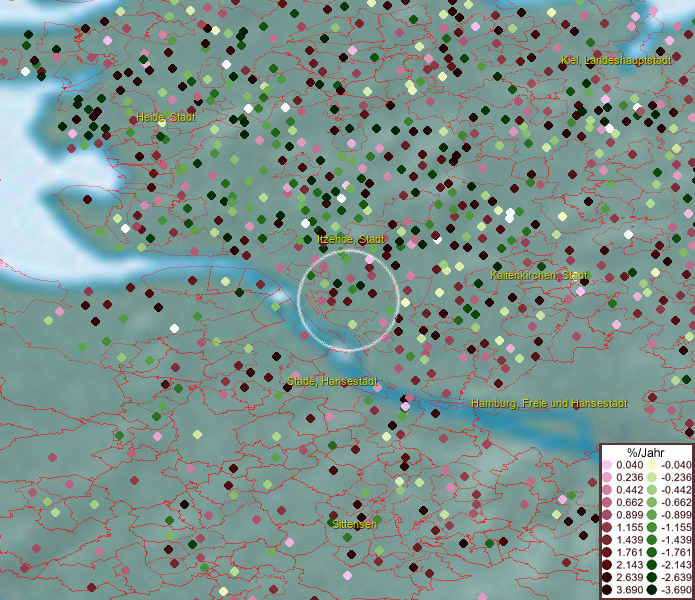Select the 2.143 legend color swatch
The width and height of the screenshot is (695, 600).
point(608,565)
